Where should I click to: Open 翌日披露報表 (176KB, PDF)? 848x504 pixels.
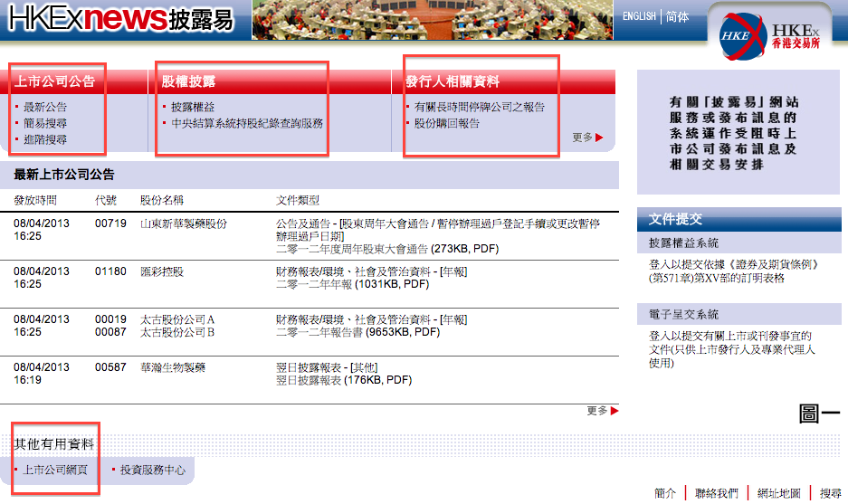point(343,380)
